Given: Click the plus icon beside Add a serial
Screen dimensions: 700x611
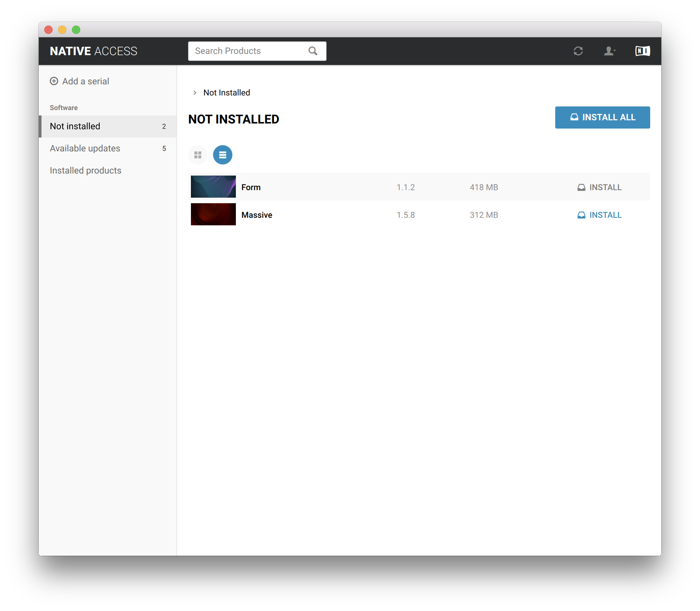Looking at the screenshot, I should (x=54, y=81).
